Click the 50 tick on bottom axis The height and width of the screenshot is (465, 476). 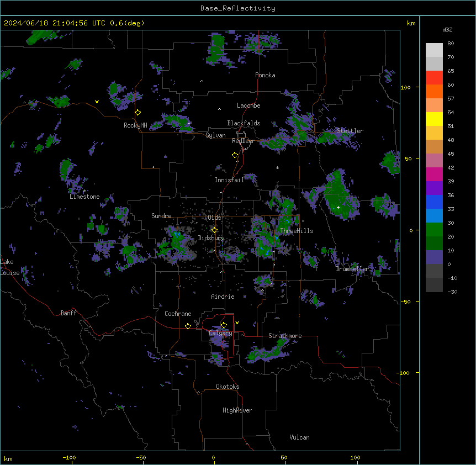(x=284, y=457)
